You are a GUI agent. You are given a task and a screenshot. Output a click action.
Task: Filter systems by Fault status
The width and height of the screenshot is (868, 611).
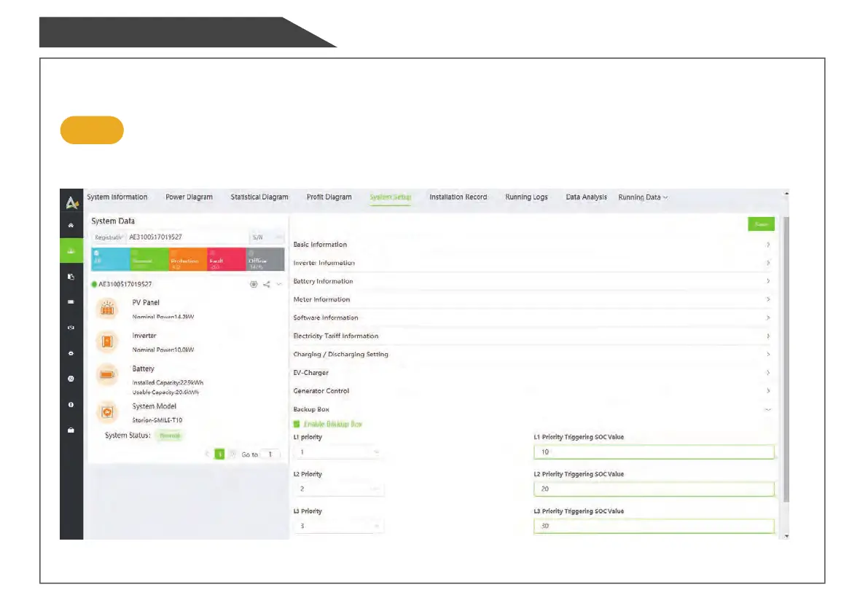(x=227, y=259)
